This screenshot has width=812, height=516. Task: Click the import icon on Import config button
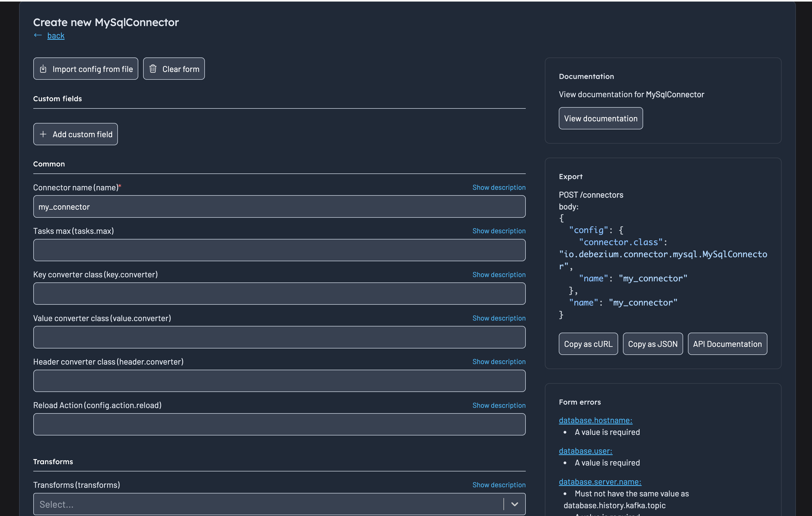43,69
